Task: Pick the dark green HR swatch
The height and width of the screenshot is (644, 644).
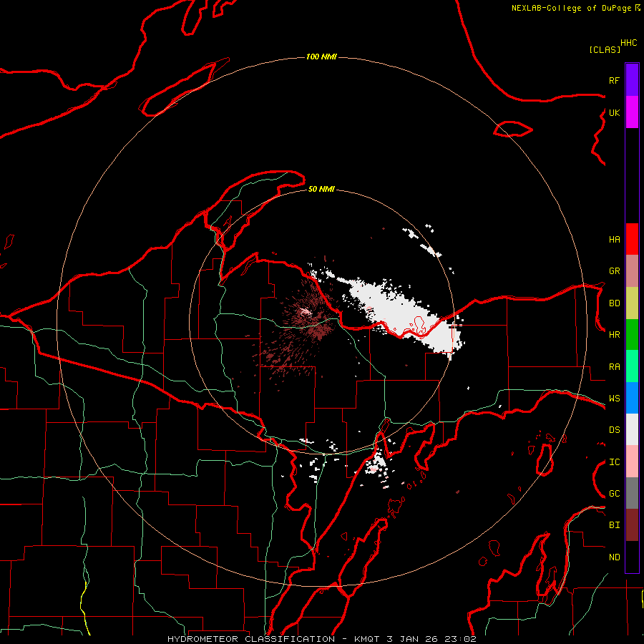Action: point(632,335)
